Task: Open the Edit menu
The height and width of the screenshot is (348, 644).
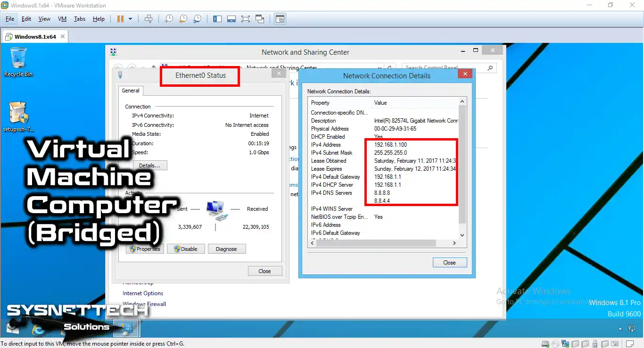Action: [x=26, y=19]
